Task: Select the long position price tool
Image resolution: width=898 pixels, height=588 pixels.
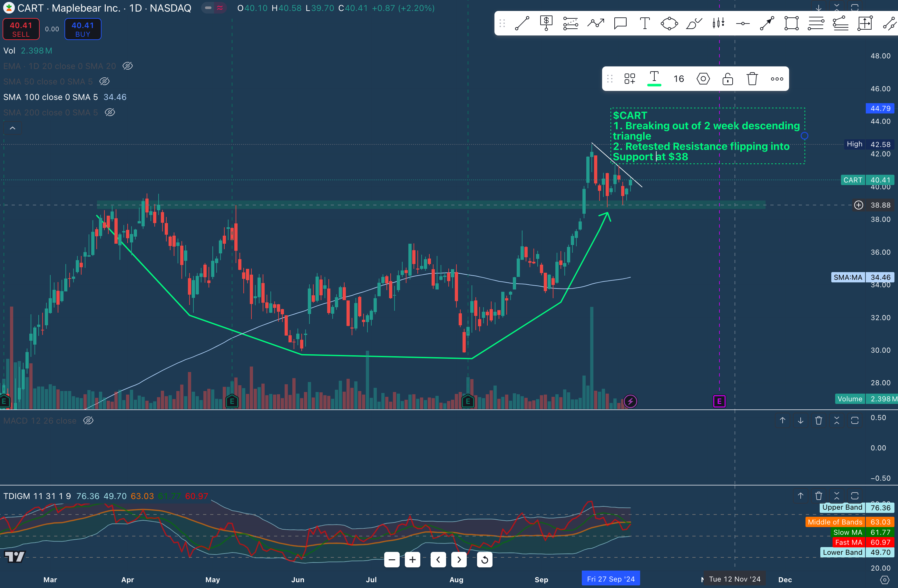Action: click(x=546, y=24)
